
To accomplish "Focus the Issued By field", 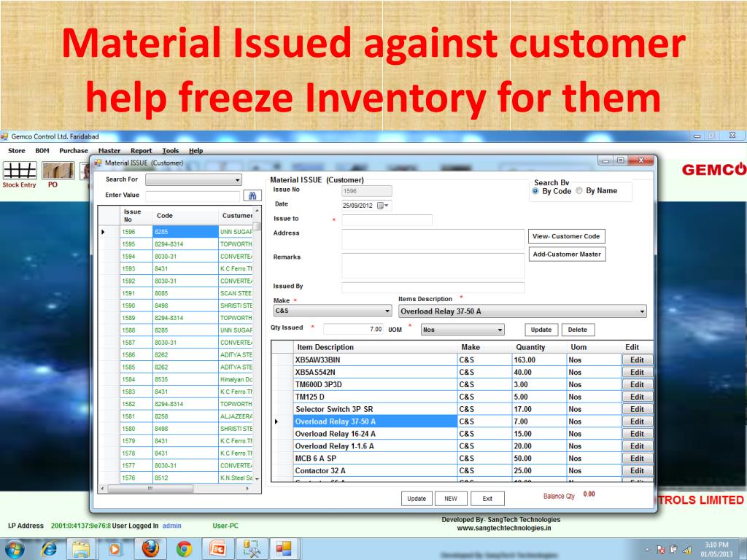I will pos(433,287).
